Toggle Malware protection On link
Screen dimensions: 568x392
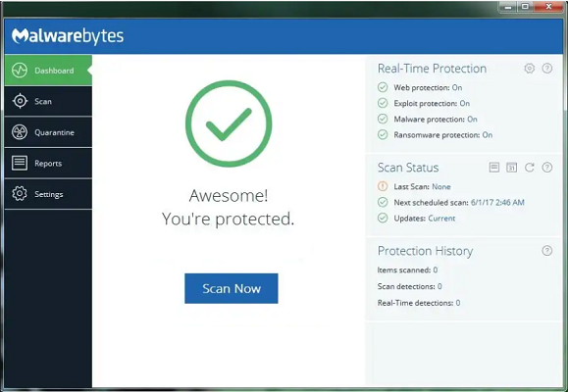(x=473, y=120)
